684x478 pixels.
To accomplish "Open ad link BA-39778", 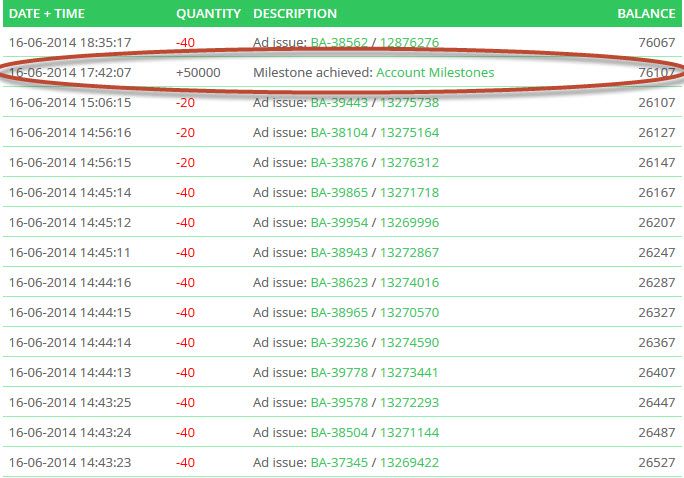I will click(x=339, y=373).
